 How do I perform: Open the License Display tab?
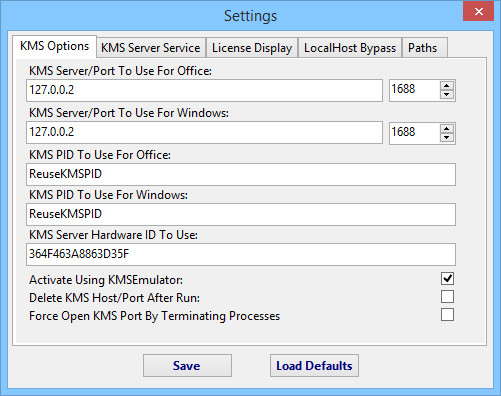pos(252,48)
